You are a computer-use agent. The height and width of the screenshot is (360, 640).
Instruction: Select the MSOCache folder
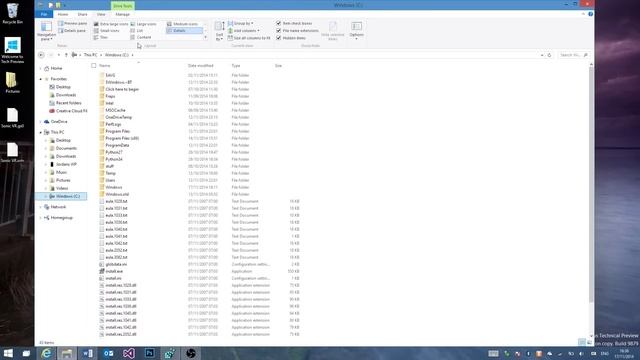112,110
